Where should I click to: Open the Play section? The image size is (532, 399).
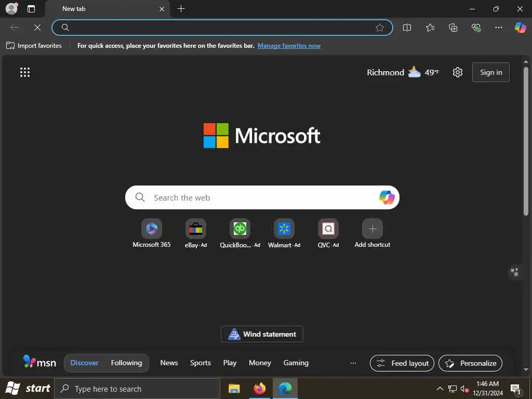point(230,363)
